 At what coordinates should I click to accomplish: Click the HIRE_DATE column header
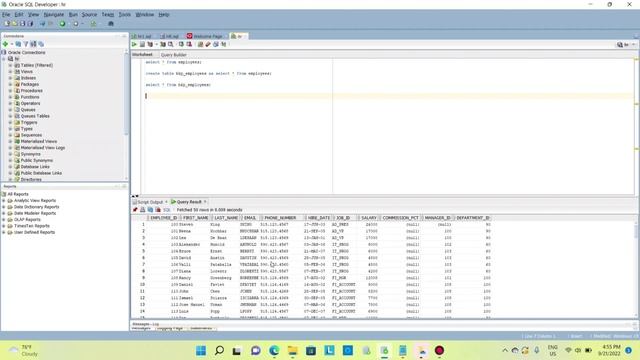click(x=319, y=218)
